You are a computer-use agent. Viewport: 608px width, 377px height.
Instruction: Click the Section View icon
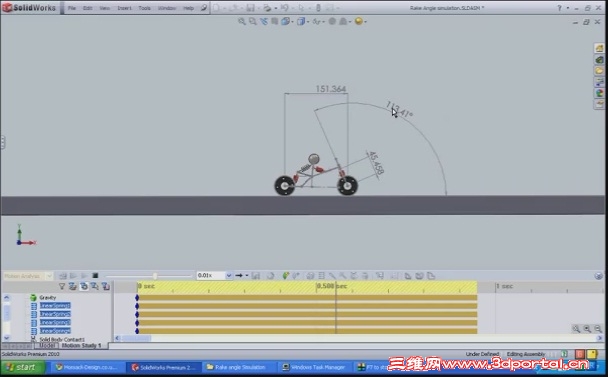[x=275, y=21]
